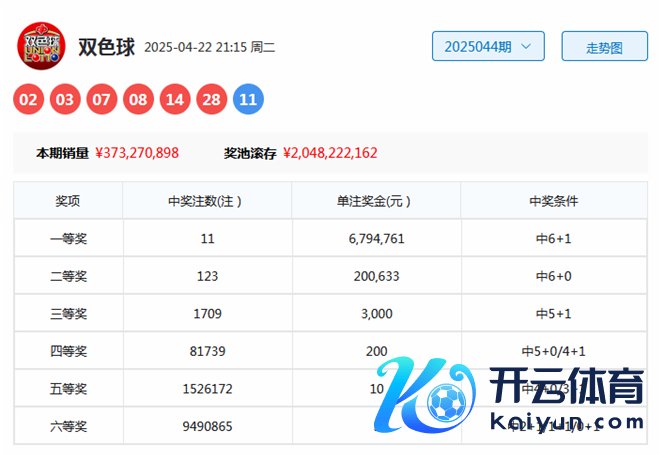The image size is (659, 455).
Task: Click the 中奖注数(注) column header
Action: click(206, 200)
